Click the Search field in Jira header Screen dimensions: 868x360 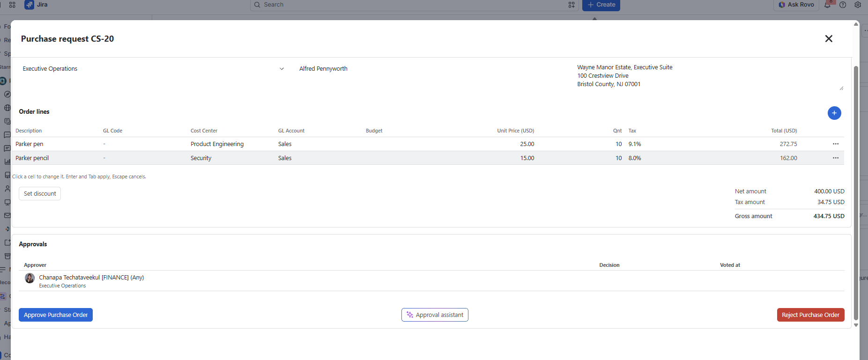pyautogui.click(x=415, y=5)
